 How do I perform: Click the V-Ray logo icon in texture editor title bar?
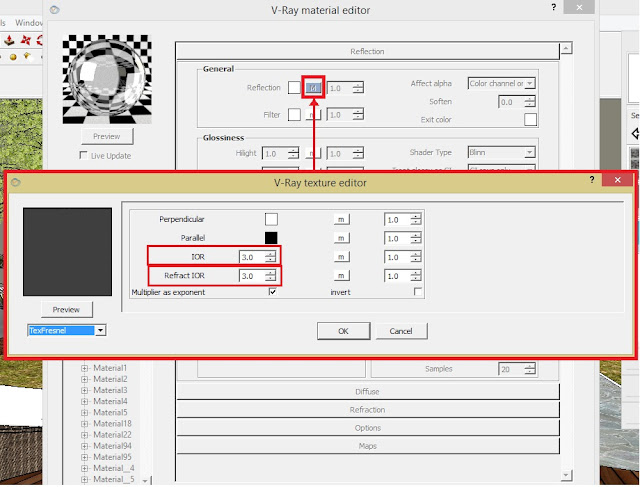click(16, 182)
